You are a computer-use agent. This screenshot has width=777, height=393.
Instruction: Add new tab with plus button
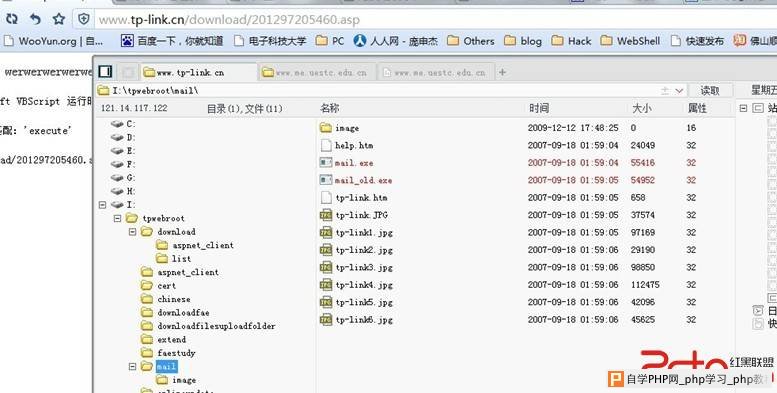click(502, 72)
